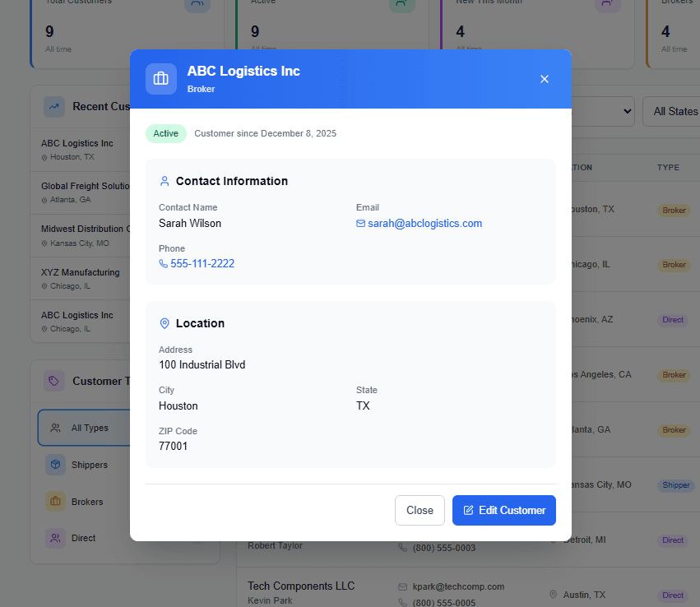Click the trend chart icon beside Recent Customers
700x607 pixels.
coord(54,106)
